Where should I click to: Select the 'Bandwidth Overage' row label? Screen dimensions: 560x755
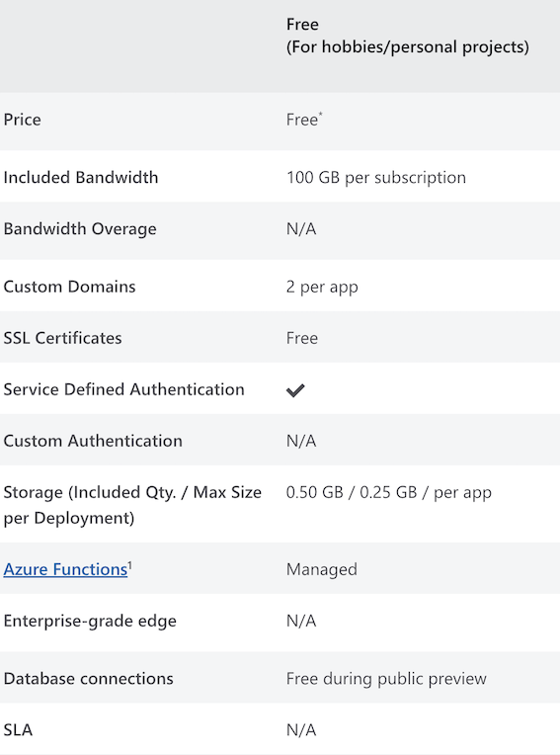point(80,228)
